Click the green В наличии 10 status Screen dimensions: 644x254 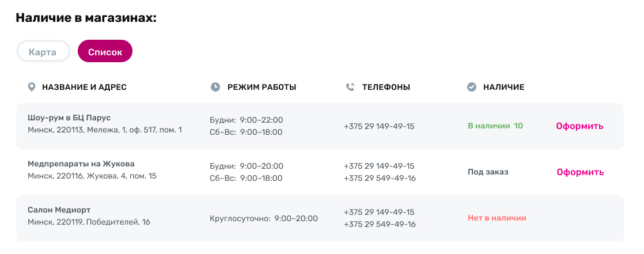495,126
